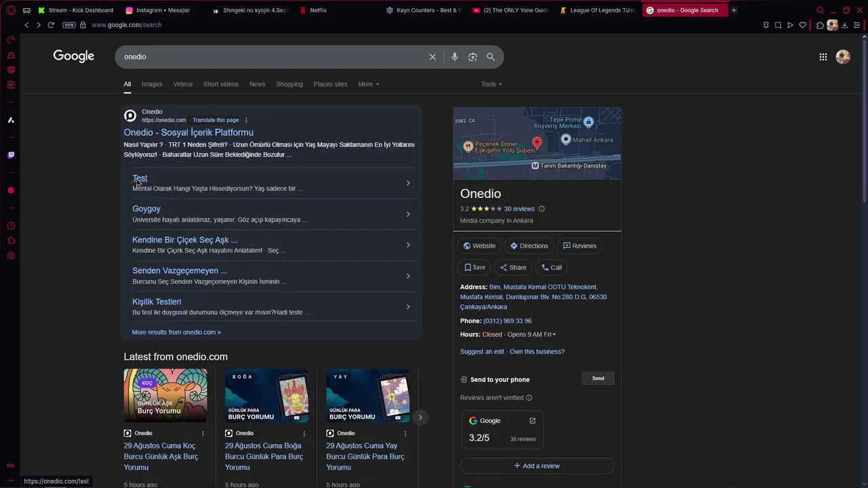Open Koç Burcu card options menu
868x488 pixels.
point(203,434)
